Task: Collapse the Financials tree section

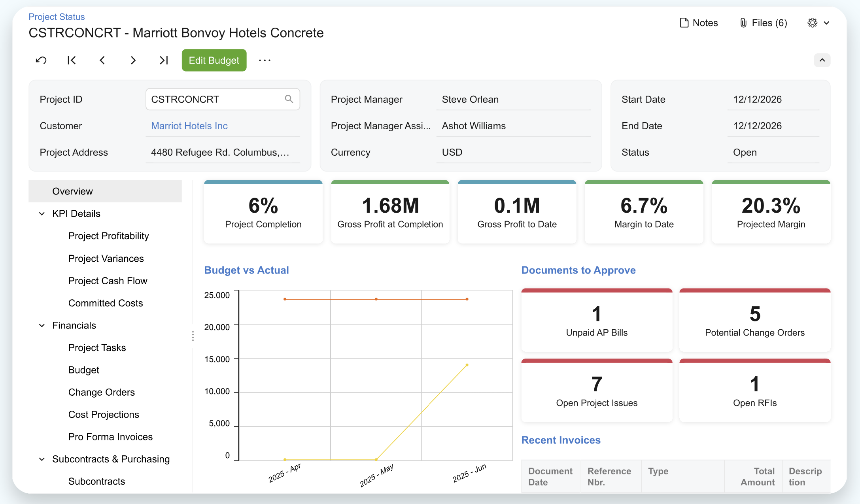Action: [42, 325]
